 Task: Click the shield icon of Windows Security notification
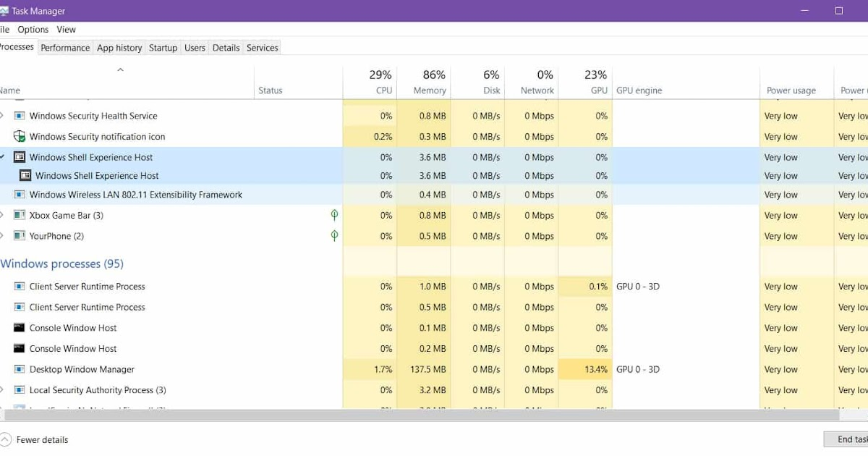20,137
